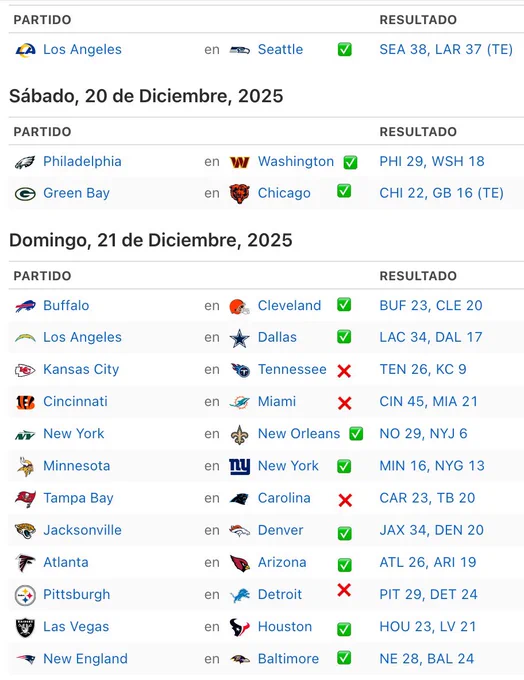This screenshot has width=524, height=680.
Task: Click the Los Angeles Rams logo icon
Action: pyautogui.click(x=25, y=50)
